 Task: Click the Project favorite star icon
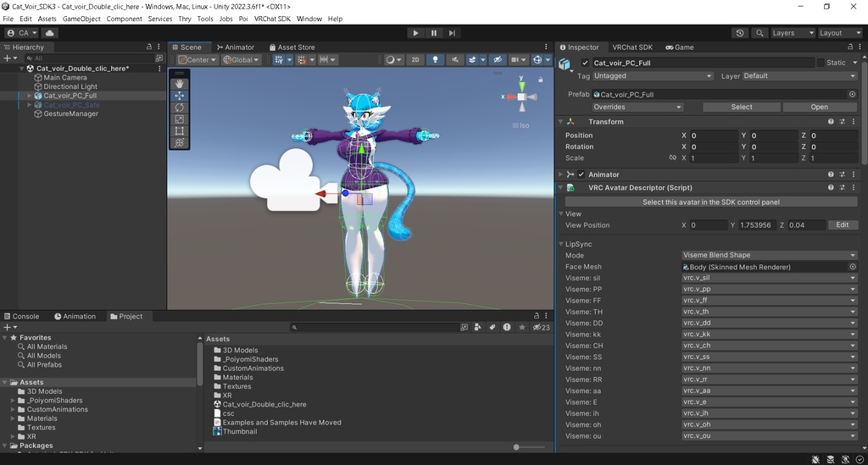(x=521, y=327)
